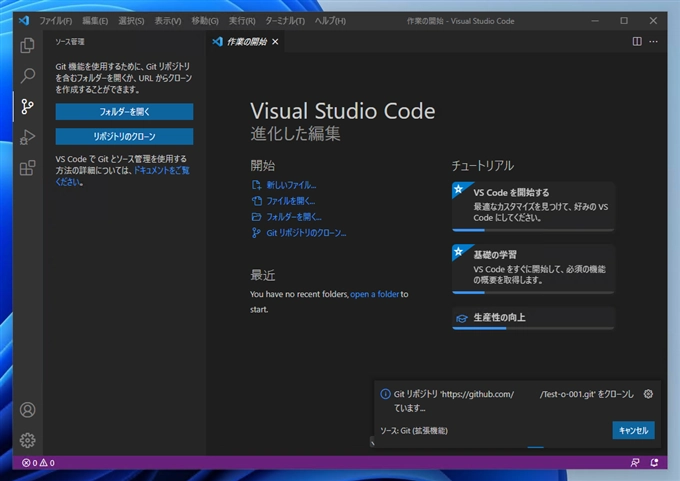This screenshot has height=481, width=680.
Task: Click the graduation cap icon on 生産性の向上
Action: point(462,318)
